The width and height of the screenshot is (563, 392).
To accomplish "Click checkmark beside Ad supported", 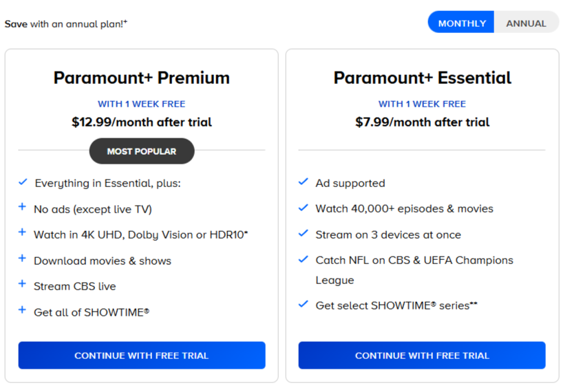I will pos(303,182).
